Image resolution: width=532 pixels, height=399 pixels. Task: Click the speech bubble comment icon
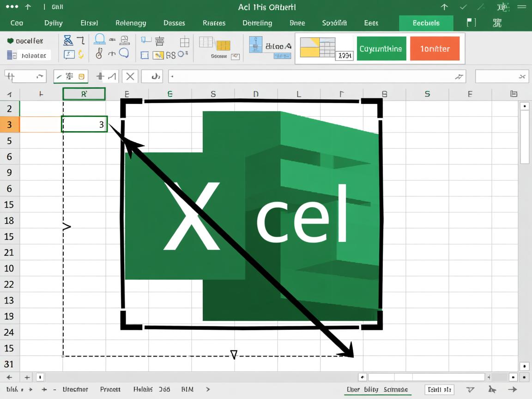[x=124, y=53]
